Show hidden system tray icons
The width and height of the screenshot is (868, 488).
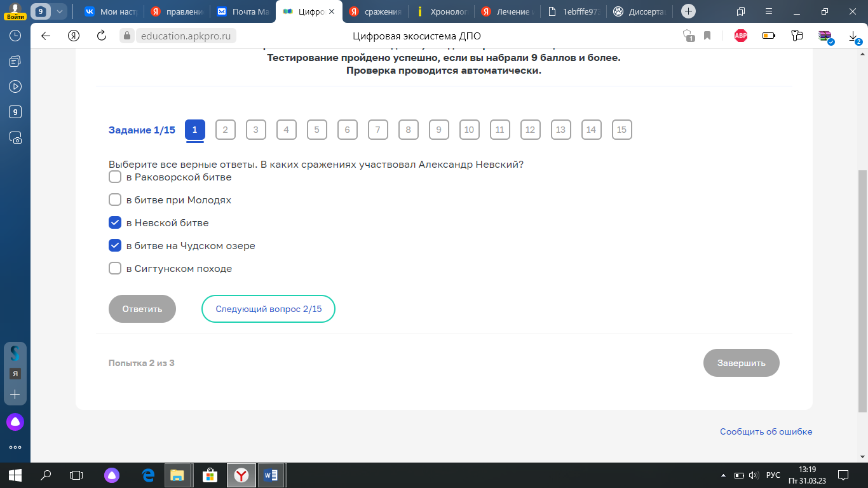[723, 475]
